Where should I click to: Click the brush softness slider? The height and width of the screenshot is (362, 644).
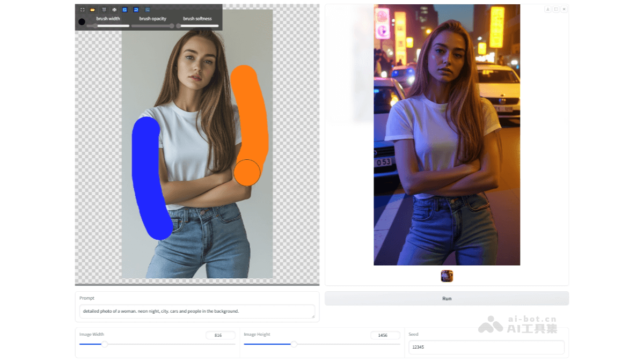pyautogui.click(x=197, y=26)
